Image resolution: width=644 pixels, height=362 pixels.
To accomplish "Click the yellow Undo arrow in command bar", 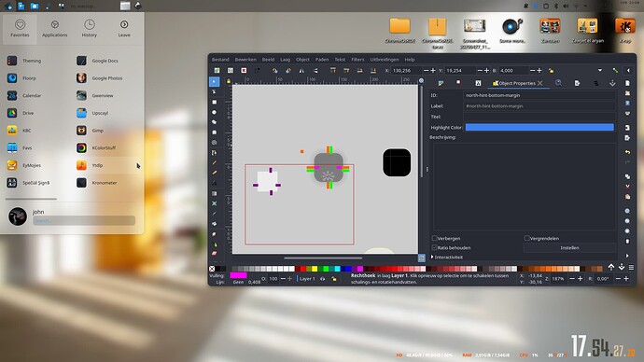I will tap(627, 152).
